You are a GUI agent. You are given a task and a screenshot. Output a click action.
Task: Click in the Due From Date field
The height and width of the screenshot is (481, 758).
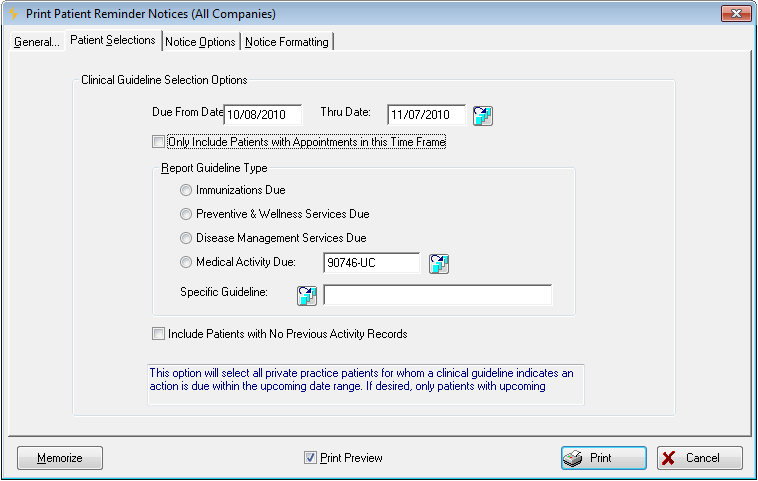[263, 115]
